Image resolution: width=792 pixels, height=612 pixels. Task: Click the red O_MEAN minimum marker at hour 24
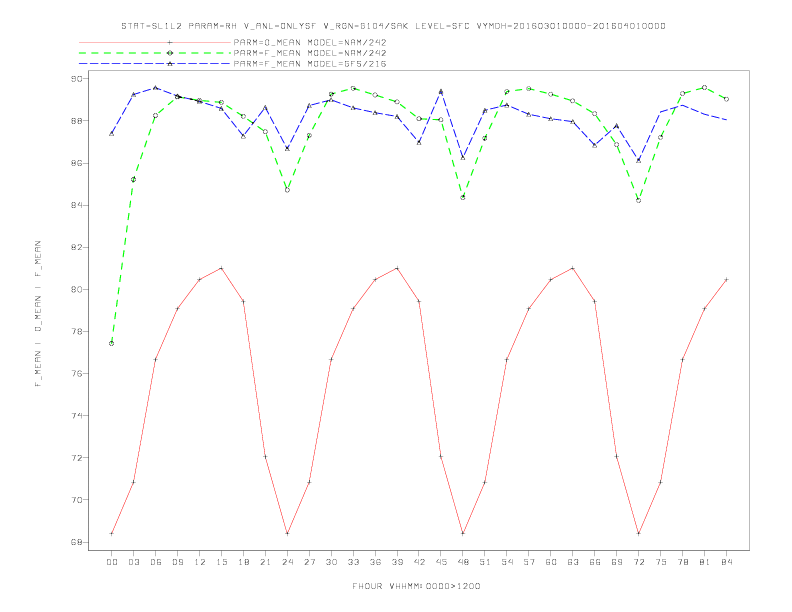click(287, 533)
